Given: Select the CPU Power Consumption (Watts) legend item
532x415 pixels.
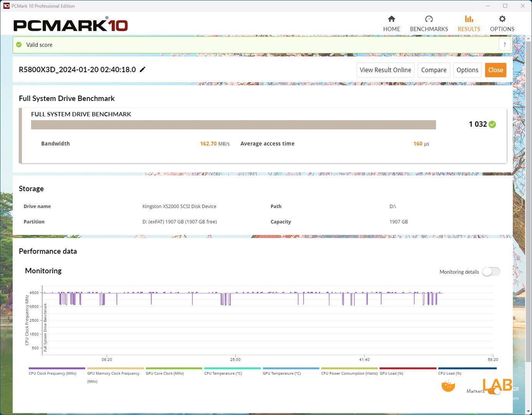Looking at the screenshot, I should click(x=349, y=372).
